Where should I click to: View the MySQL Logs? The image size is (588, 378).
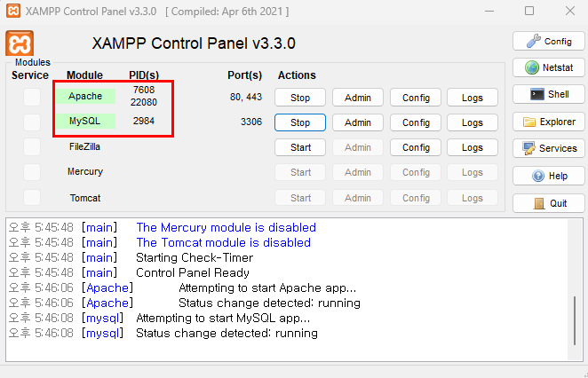pyautogui.click(x=473, y=122)
